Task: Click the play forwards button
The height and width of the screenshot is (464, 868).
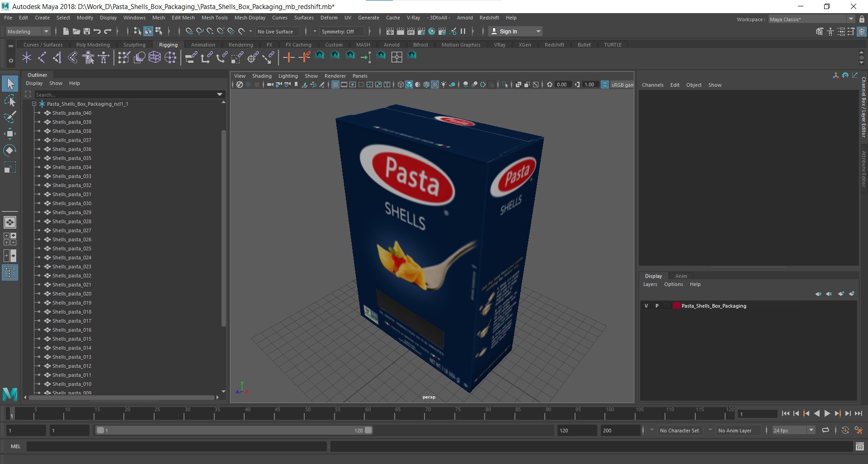Action: [x=827, y=413]
